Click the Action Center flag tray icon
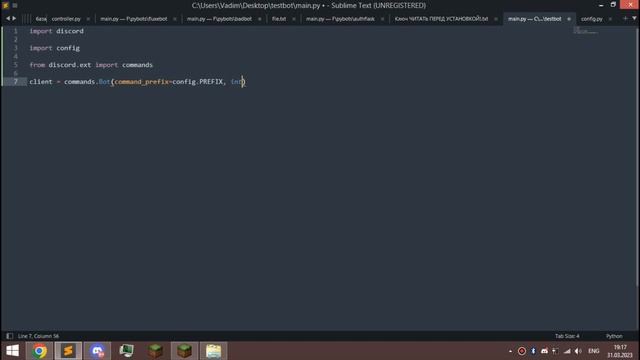 point(556,351)
